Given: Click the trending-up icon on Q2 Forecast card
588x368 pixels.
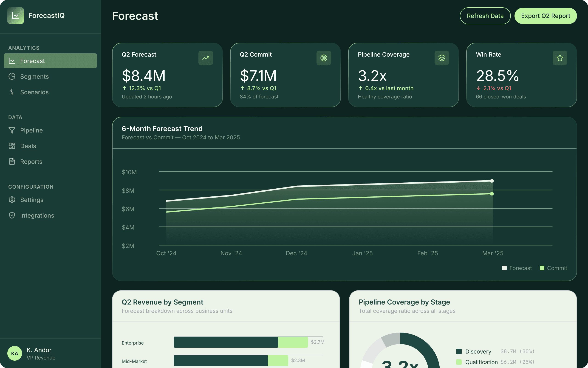Looking at the screenshot, I should point(206,58).
